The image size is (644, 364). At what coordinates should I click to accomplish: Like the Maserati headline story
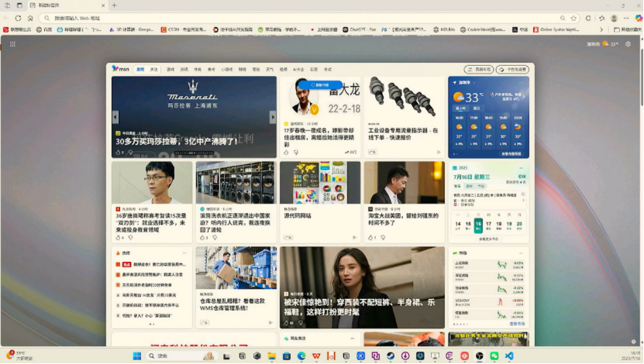click(119, 153)
